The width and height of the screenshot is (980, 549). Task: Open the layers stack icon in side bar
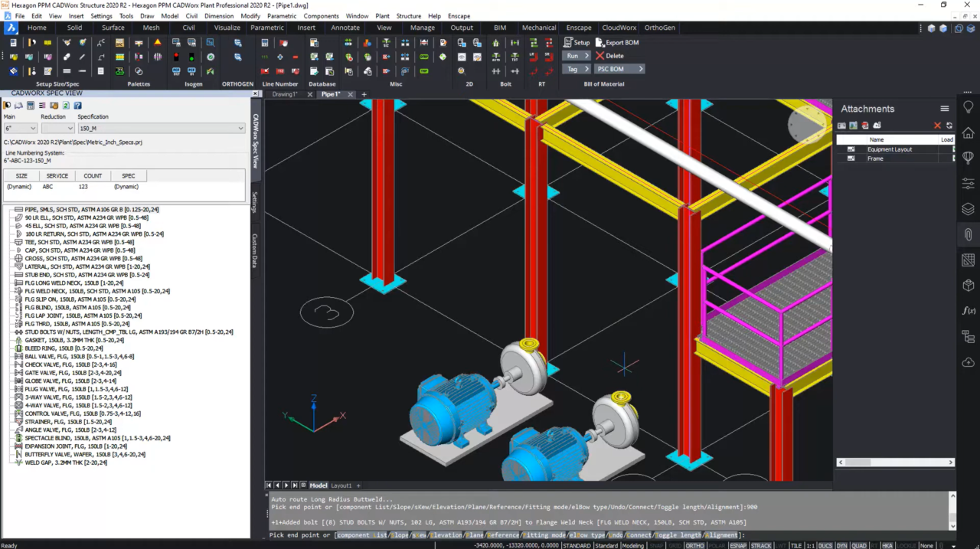pyautogui.click(x=968, y=209)
